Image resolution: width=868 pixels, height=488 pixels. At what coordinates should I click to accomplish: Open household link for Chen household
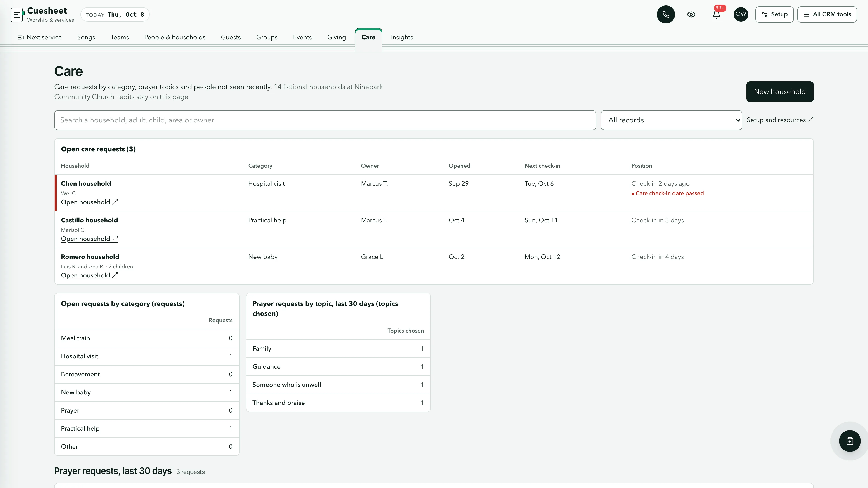[89, 202]
